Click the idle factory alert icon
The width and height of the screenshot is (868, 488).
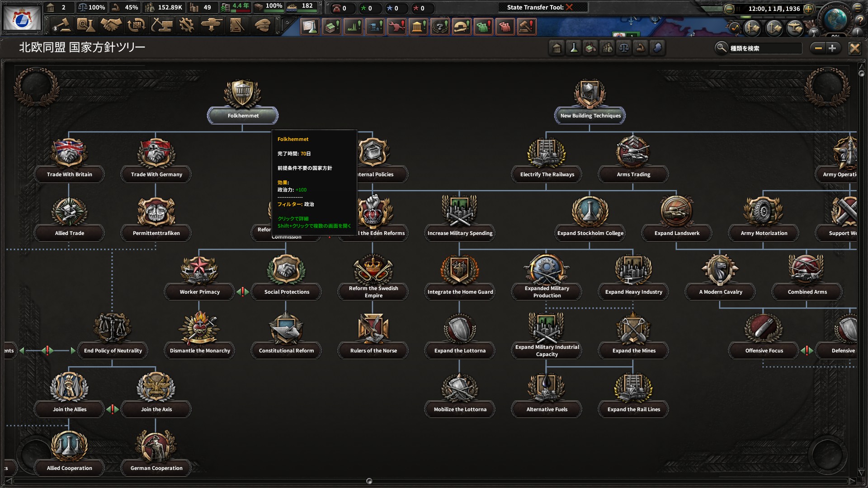tap(331, 27)
